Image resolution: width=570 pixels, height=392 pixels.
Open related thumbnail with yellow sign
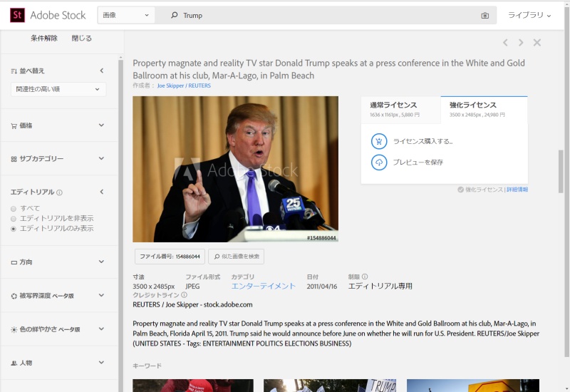point(472,386)
